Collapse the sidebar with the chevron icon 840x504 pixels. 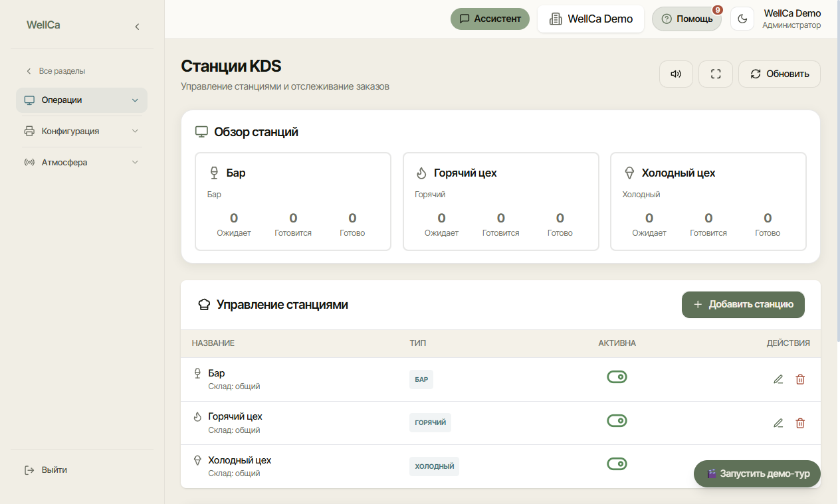point(137,27)
